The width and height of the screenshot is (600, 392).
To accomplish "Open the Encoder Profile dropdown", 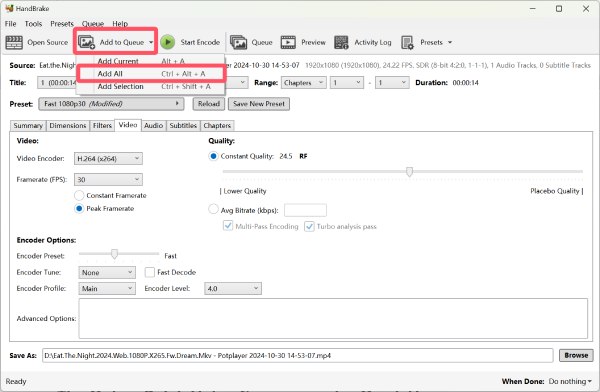I will point(107,289).
